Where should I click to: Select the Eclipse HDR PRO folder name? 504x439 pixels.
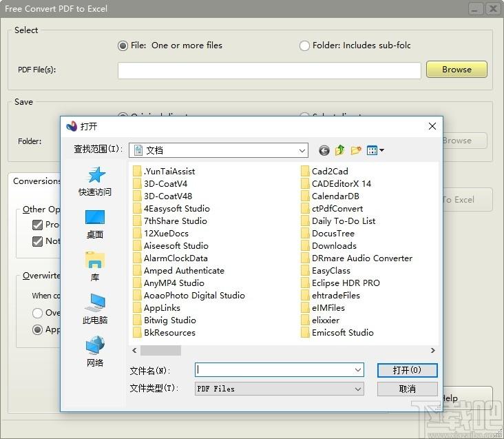(346, 283)
